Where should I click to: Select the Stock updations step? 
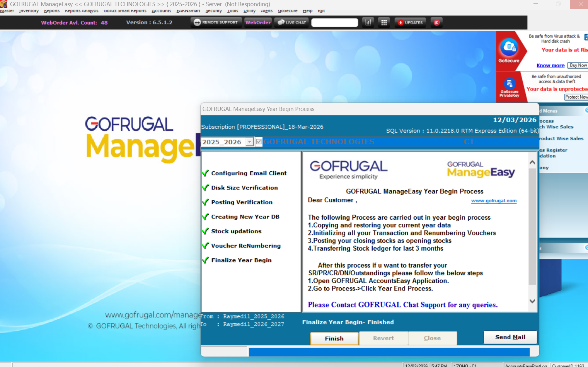click(x=236, y=231)
